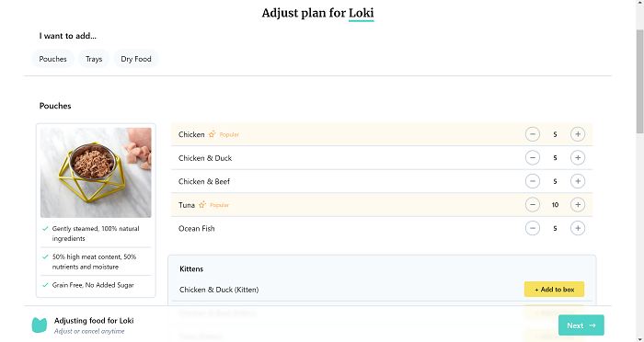Reduce Tuna pouch quantity

point(533,204)
